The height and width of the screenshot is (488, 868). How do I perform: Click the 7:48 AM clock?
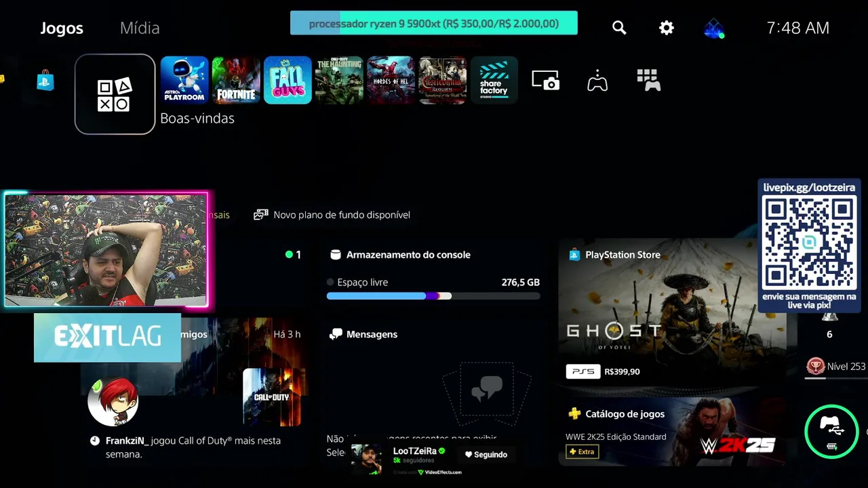coord(797,28)
